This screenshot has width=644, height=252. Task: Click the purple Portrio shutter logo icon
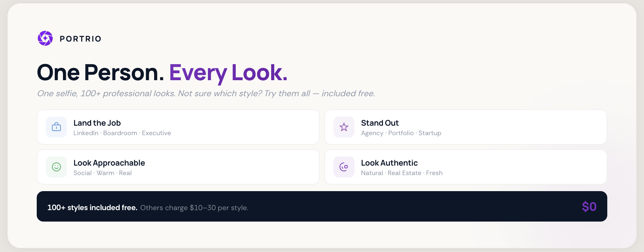tap(45, 38)
